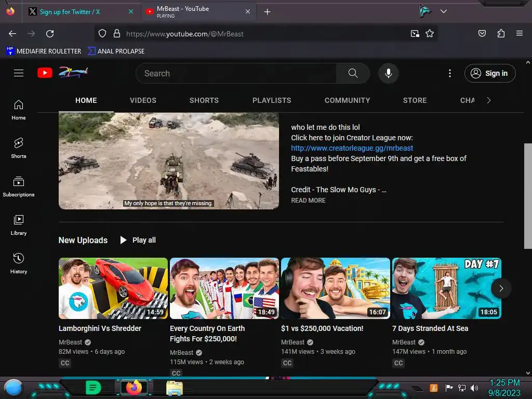Click the network tray icon
The height and width of the screenshot is (399, 532).
coord(462,388)
